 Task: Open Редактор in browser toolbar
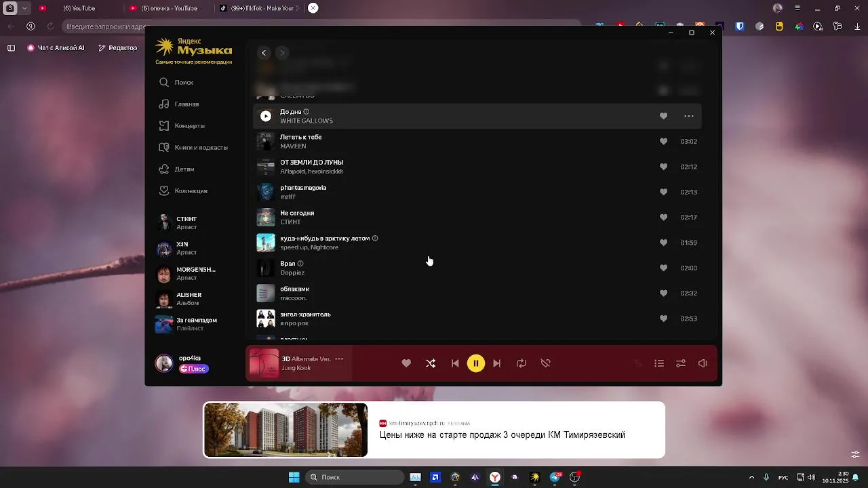pyautogui.click(x=117, y=47)
